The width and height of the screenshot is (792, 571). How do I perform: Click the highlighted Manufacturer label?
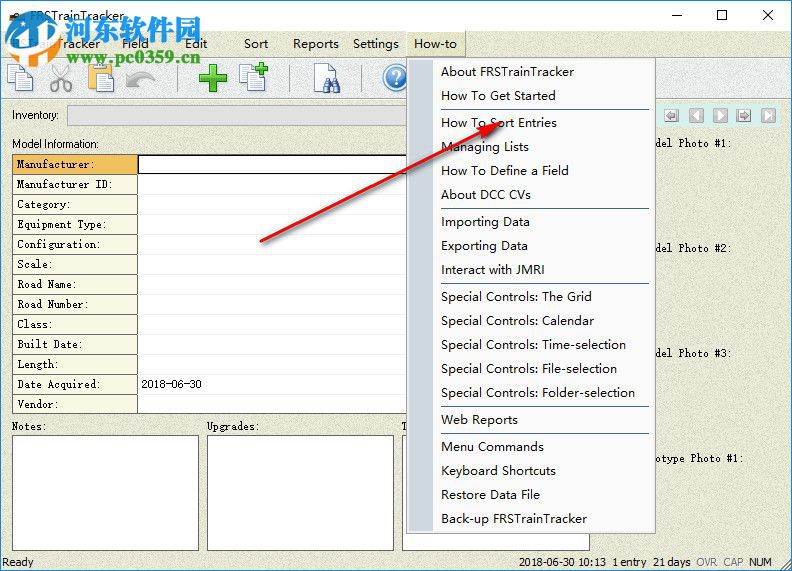click(x=75, y=164)
